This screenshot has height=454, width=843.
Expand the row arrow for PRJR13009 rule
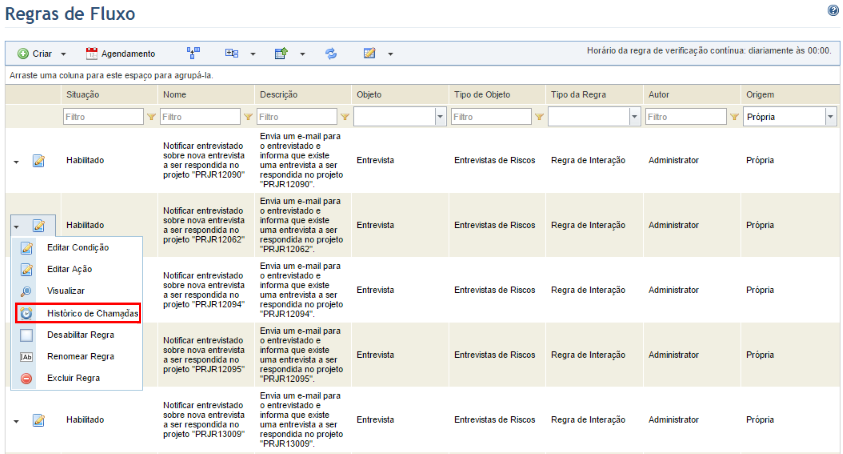16,422
